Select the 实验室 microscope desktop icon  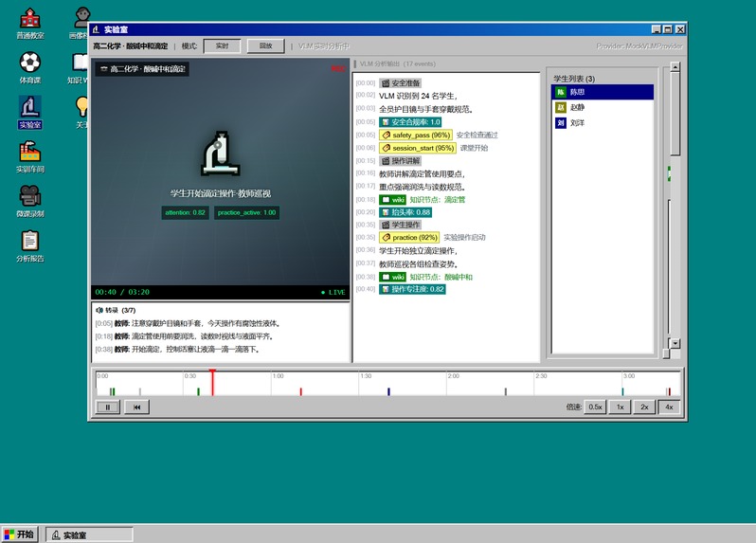point(30,113)
